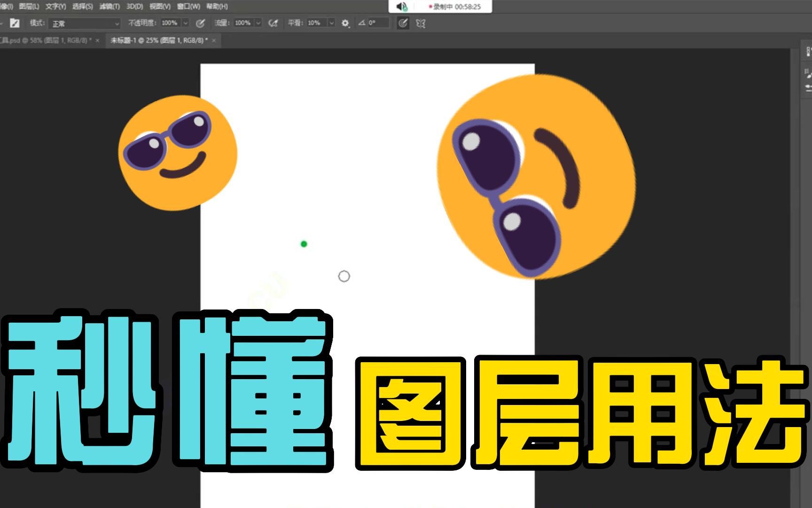Enable airbrush build-up mode
The image size is (812, 508).
pos(273,23)
